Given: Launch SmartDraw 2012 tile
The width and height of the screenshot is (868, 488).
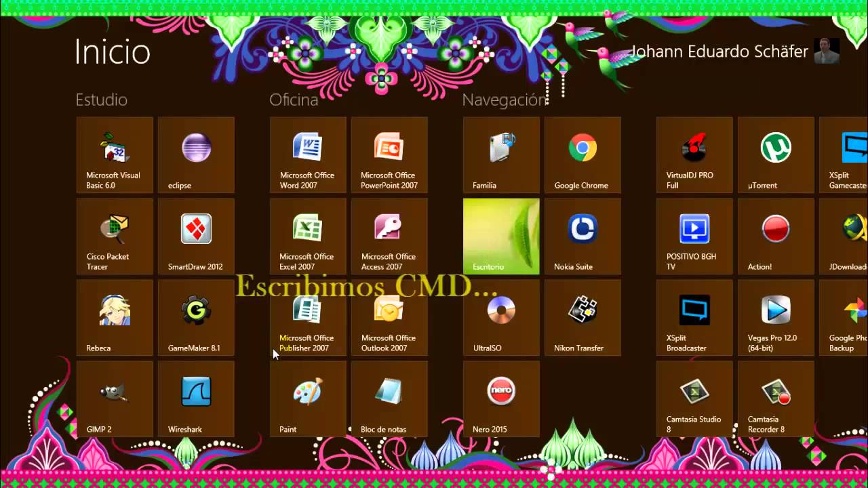Looking at the screenshot, I should 196,237.
